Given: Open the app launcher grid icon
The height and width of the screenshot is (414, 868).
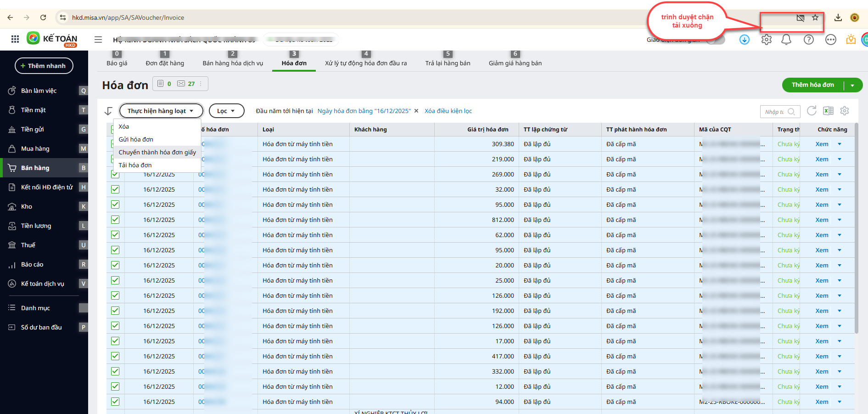Looking at the screenshot, I should click(15, 40).
